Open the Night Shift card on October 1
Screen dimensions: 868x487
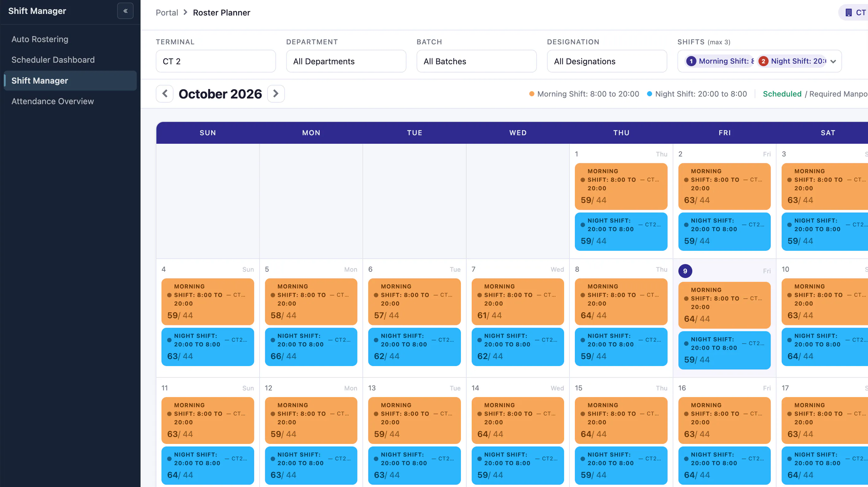(x=621, y=231)
